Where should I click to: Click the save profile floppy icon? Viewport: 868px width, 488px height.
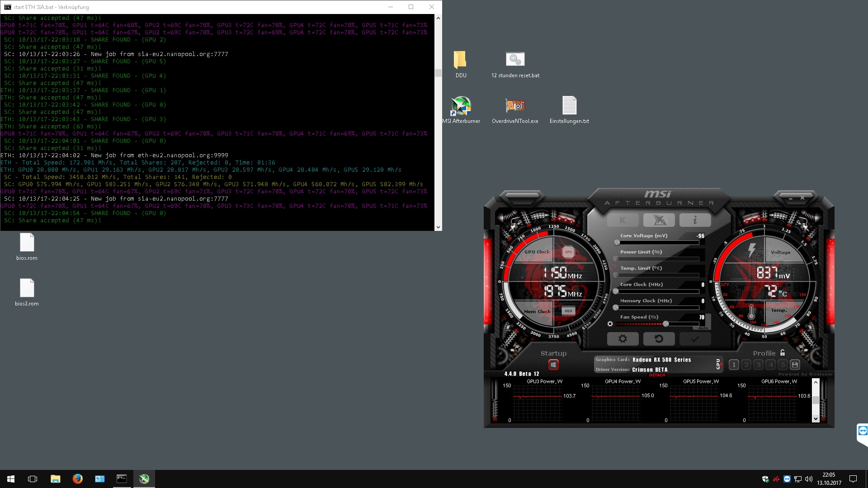[x=795, y=365]
